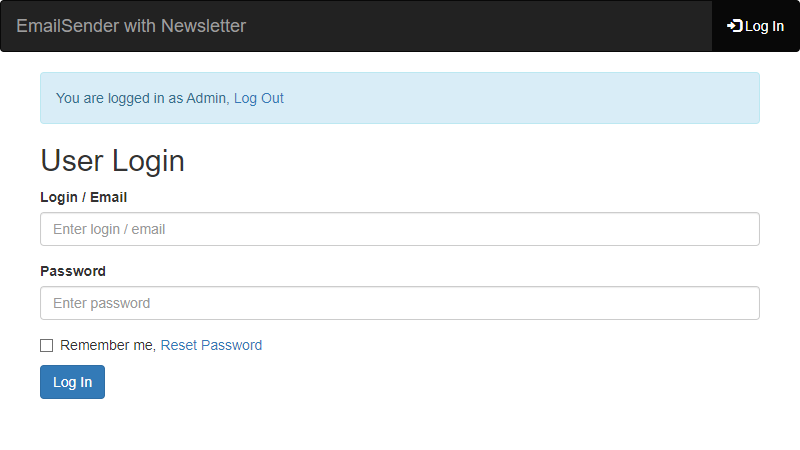This screenshot has height=450, width=800.
Task: Open the EmailSender with Newsletter brand link
Action: 131,26
